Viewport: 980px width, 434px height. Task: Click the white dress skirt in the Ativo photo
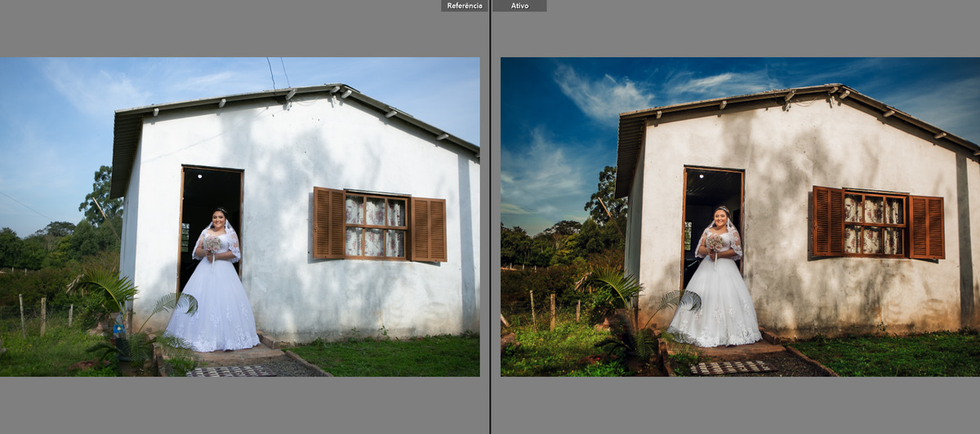coord(715,310)
